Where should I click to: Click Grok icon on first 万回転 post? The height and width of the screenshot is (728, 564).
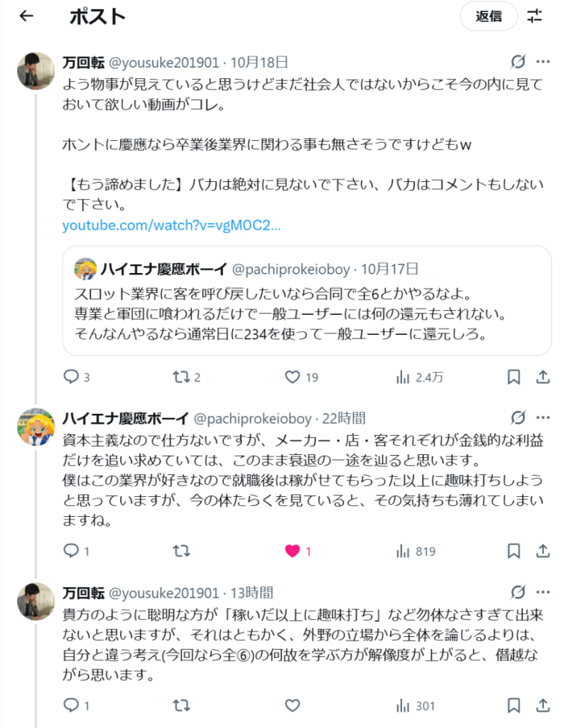pos(519,61)
